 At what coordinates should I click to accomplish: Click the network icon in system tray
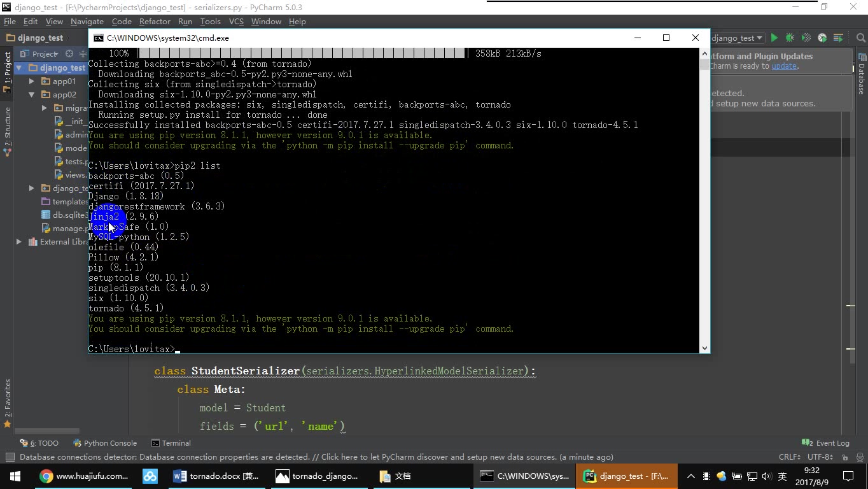point(752,476)
